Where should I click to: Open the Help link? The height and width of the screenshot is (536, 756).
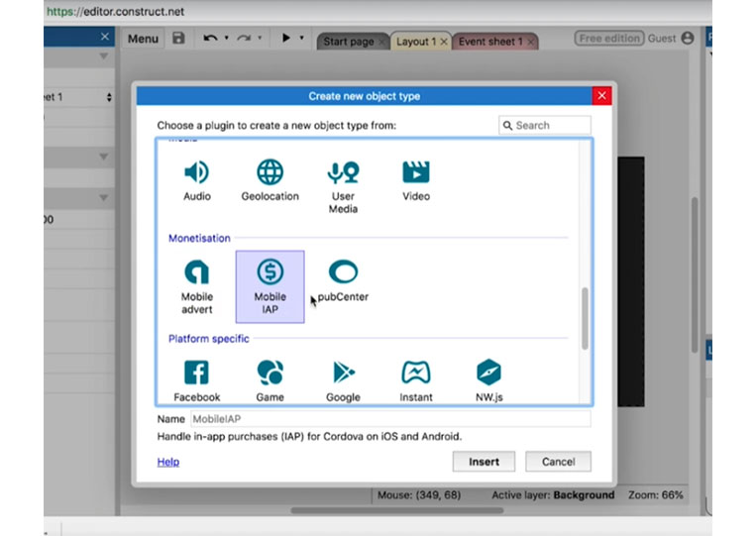point(168,462)
